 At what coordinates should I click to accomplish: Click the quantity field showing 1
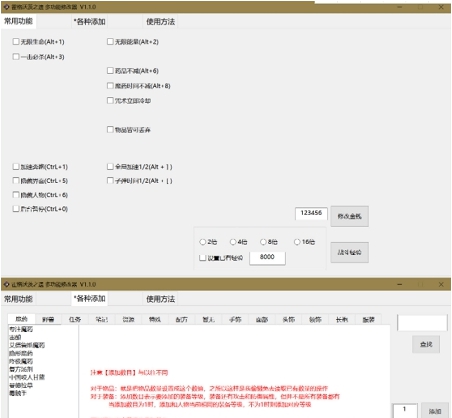405,410
